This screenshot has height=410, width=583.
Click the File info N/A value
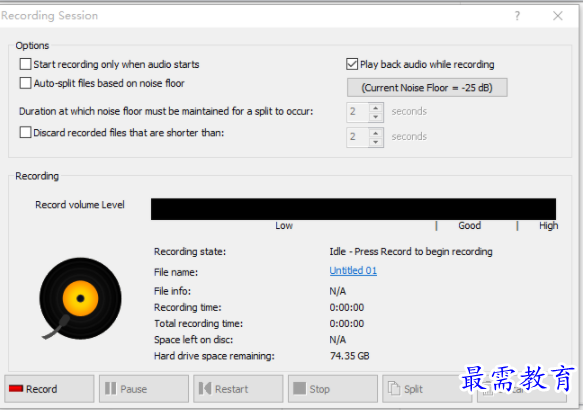pyautogui.click(x=338, y=291)
